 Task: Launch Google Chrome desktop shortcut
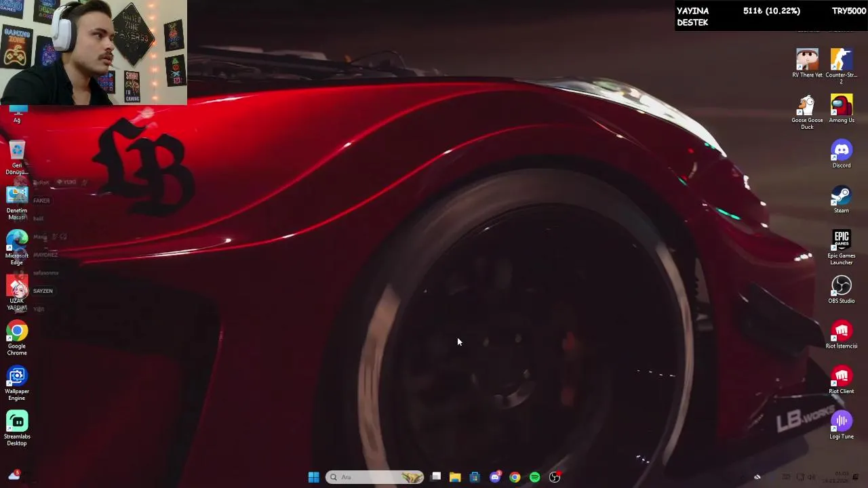pos(17,338)
